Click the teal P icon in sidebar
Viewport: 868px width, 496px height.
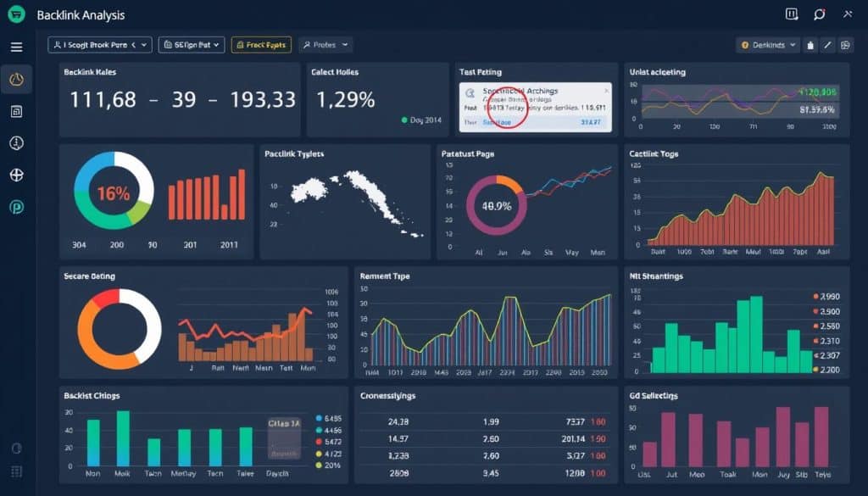point(17,207)
